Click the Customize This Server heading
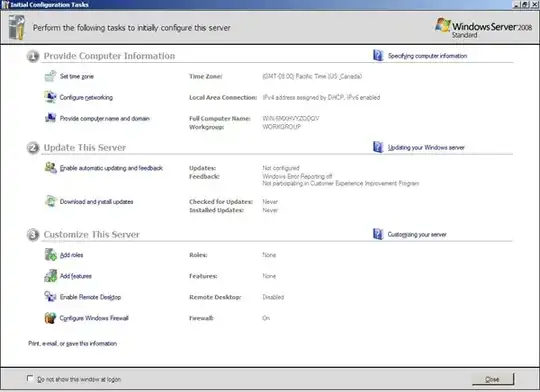The image size is (540, 392). click(x=92, y=235)
